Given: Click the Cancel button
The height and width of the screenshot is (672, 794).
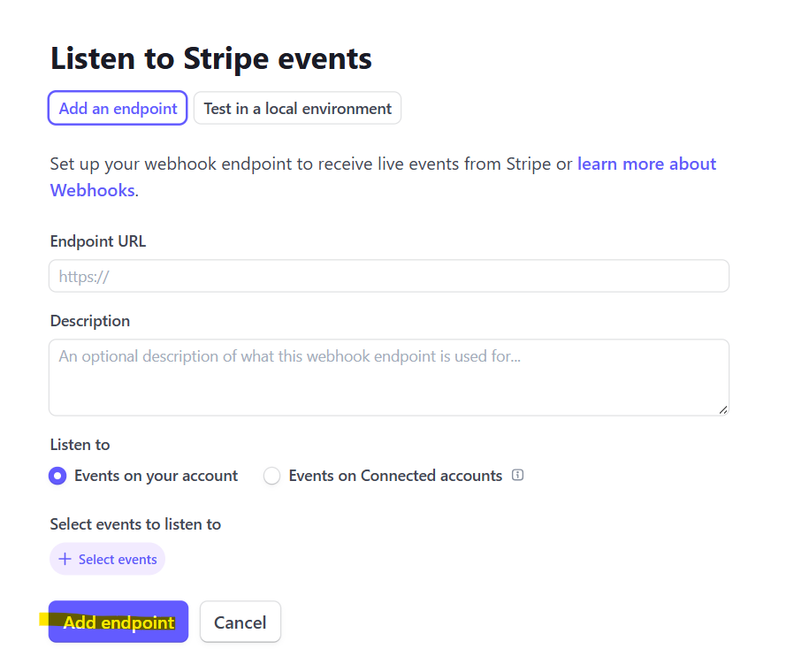Looking at the screenshot, I should (240, 622).
